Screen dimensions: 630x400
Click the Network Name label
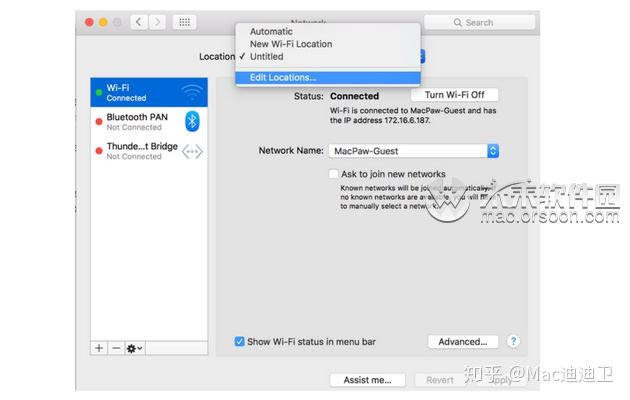[x=291, y=151]
